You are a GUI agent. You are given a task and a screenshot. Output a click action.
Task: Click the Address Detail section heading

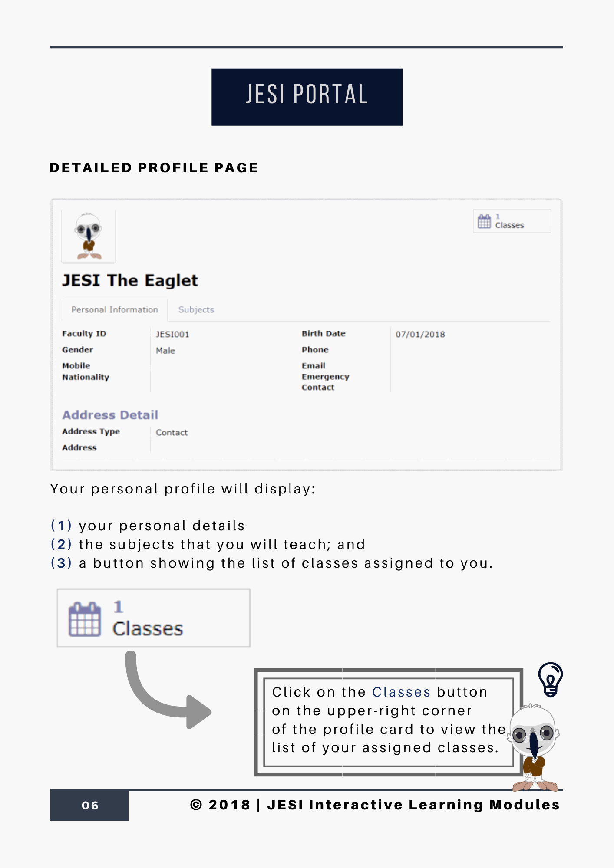110,415
